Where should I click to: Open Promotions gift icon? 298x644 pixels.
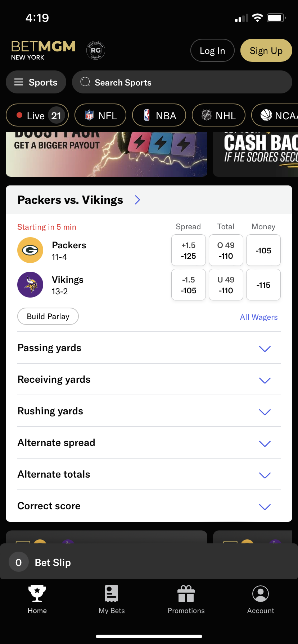(x=186, y=593)
